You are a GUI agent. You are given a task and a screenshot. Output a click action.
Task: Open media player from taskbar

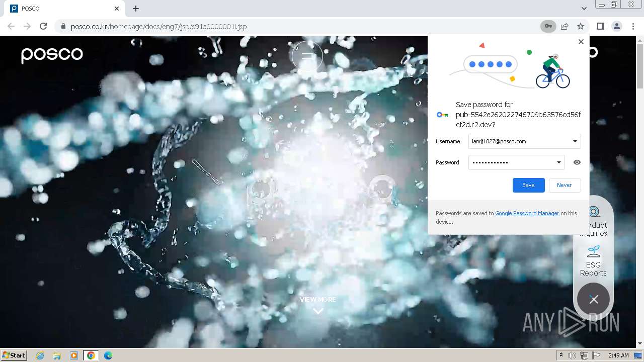coord(74,355)
